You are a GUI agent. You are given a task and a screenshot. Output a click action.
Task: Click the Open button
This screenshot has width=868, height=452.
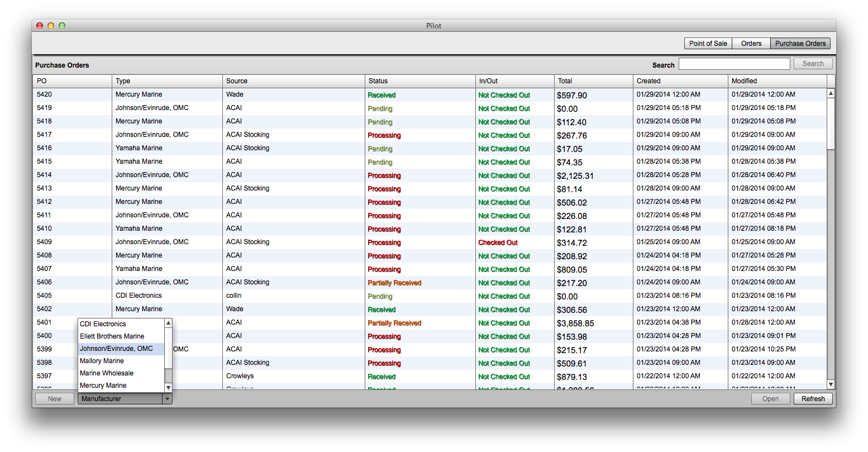coord(771,399)
